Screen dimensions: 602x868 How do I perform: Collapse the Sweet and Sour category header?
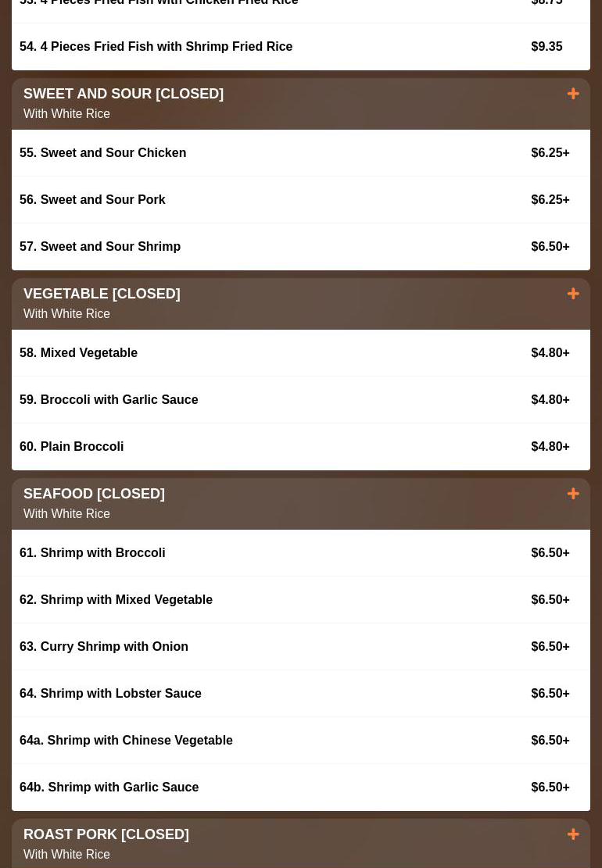click(124, 94)
